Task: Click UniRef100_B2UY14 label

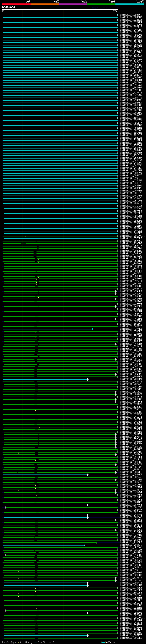Action: 131,347
